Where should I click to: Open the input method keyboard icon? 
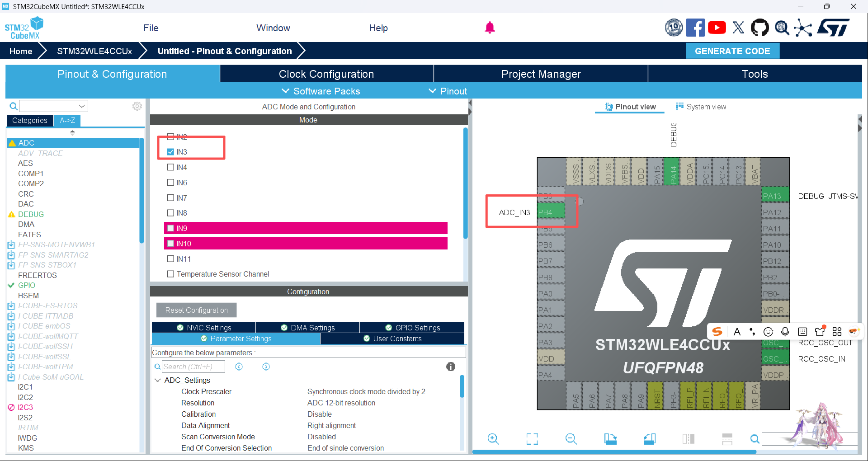coord(802,332)
